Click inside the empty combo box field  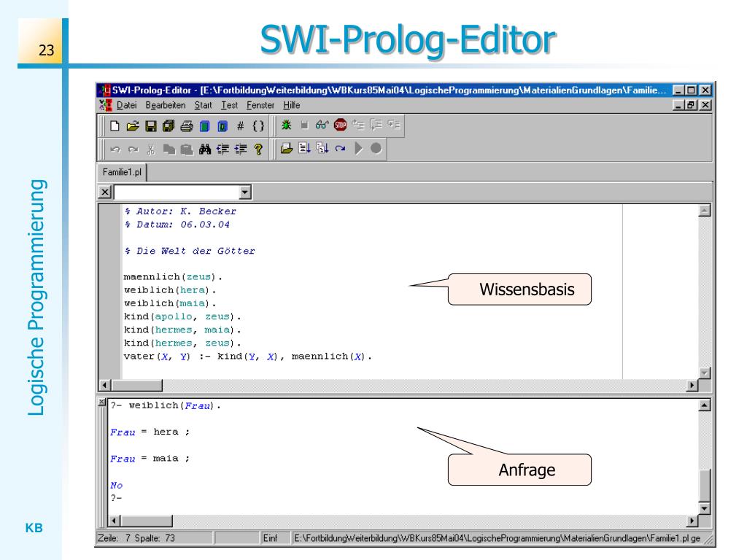click(177, 192)
